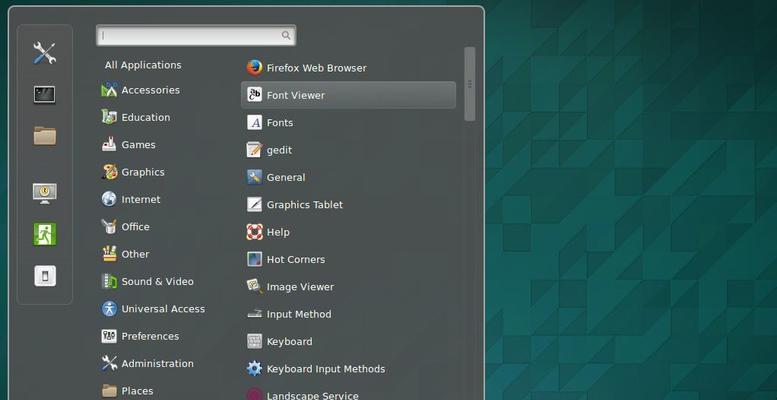Click the Quit power switch icon

pos(45,276)
